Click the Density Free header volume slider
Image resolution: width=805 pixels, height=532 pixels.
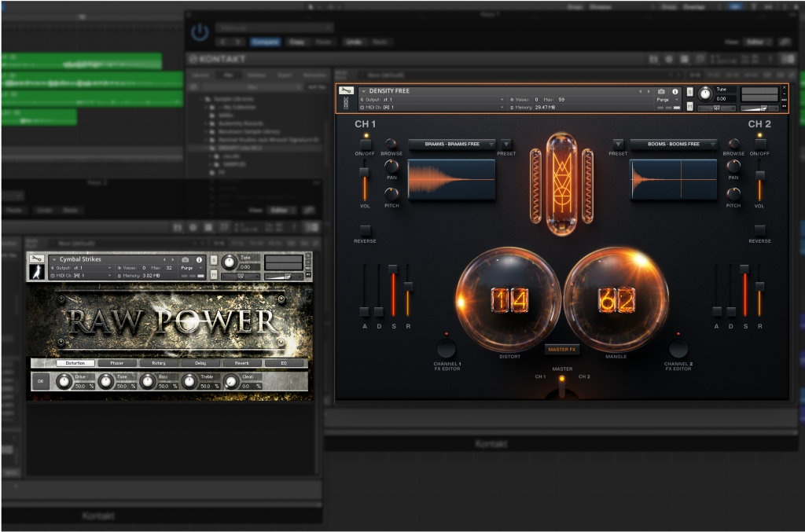point(760,108)
